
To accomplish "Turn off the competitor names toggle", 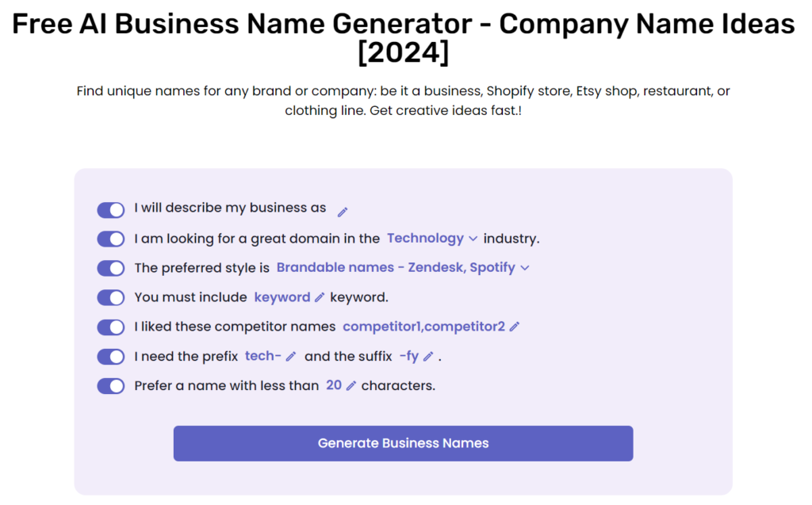I will click(110, 327).
